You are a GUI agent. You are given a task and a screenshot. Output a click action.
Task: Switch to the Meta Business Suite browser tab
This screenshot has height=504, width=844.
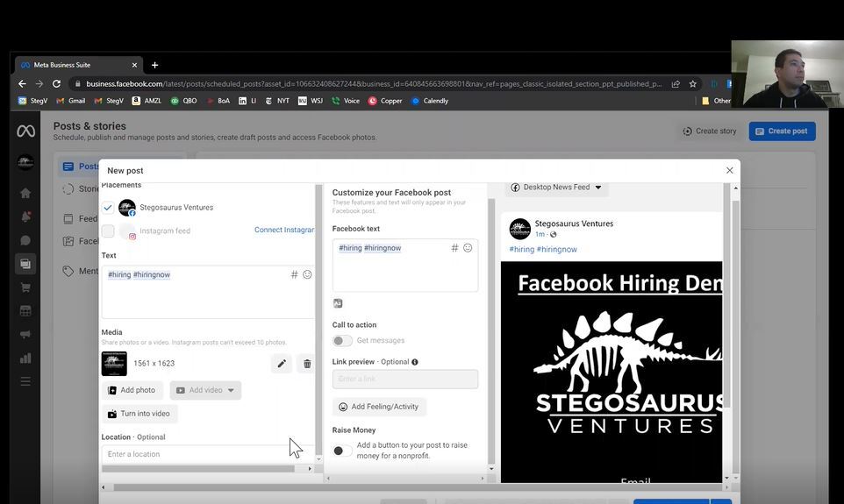79,65
